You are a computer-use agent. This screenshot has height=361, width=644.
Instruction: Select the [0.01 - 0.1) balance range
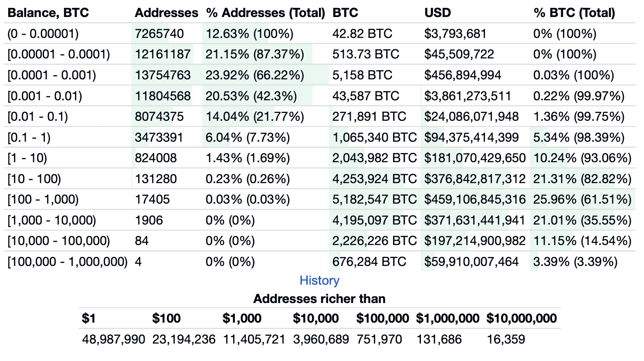38,116
